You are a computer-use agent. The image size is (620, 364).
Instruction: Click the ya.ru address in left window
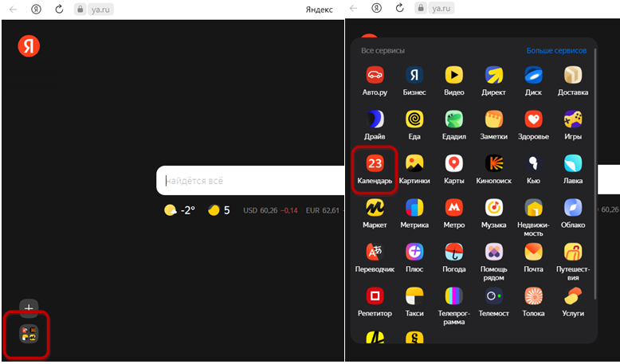point(100,9)
